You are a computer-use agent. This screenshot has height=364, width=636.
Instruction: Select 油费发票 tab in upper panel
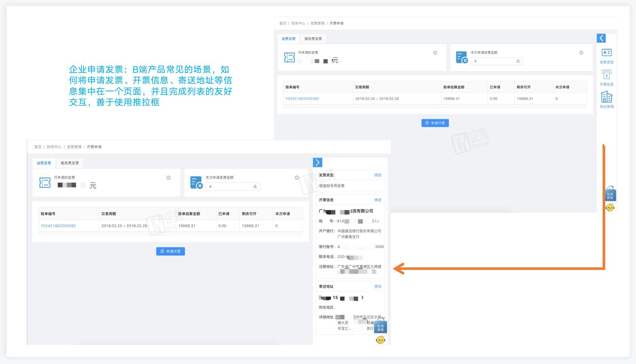point(288,39)
